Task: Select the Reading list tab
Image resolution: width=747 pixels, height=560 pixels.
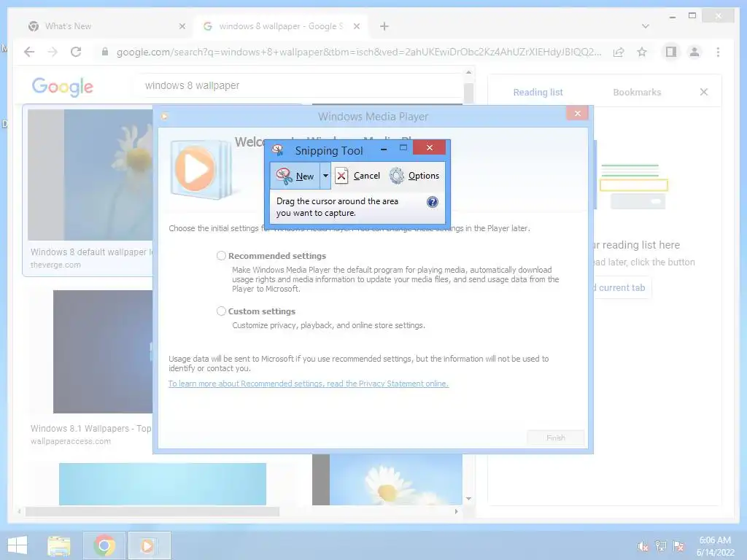Action: (538, 93)
